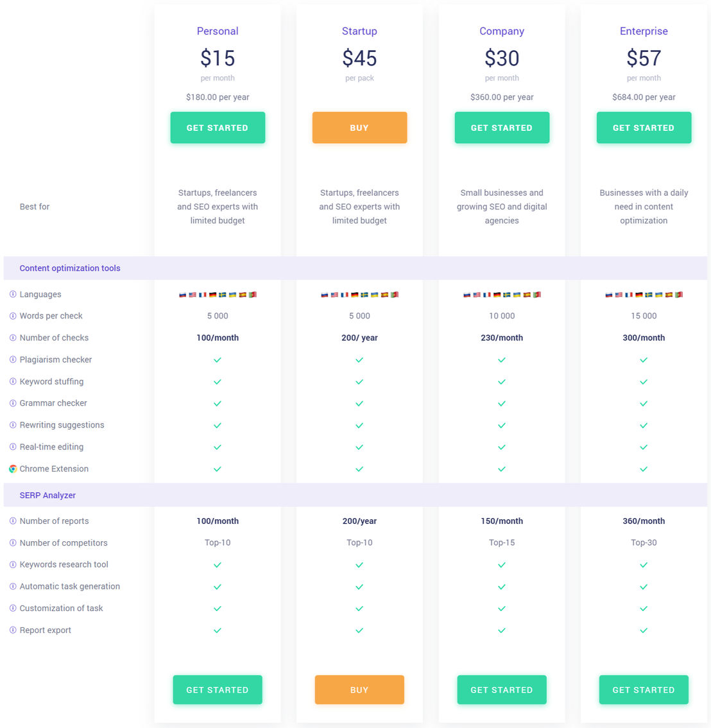711x728 pixels.
Task: Select the Startup plan title
Action: pos(360,31)
